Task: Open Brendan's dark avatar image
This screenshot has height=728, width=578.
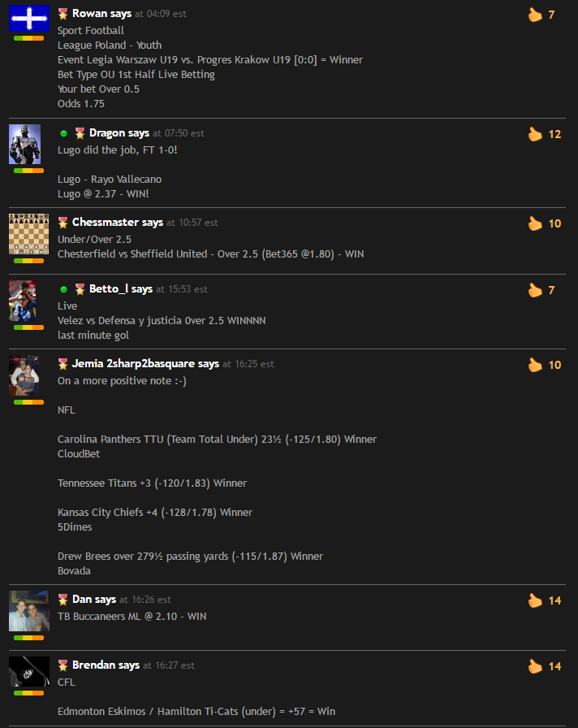Action: (x=29, y=671)
